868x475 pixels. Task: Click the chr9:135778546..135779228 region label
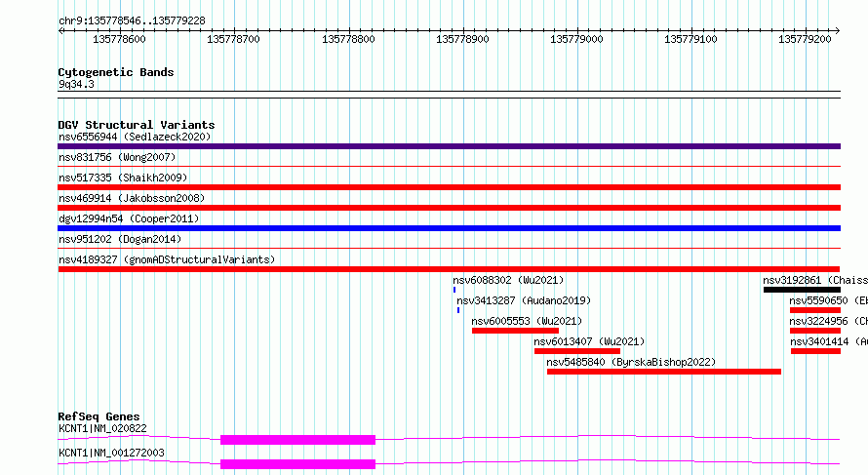[132, 21]
